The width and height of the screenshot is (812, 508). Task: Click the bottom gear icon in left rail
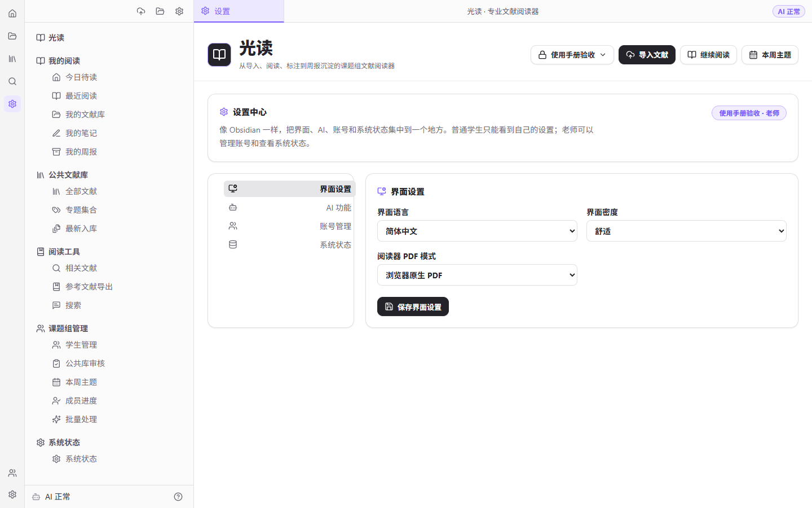(x=12, y=494)
